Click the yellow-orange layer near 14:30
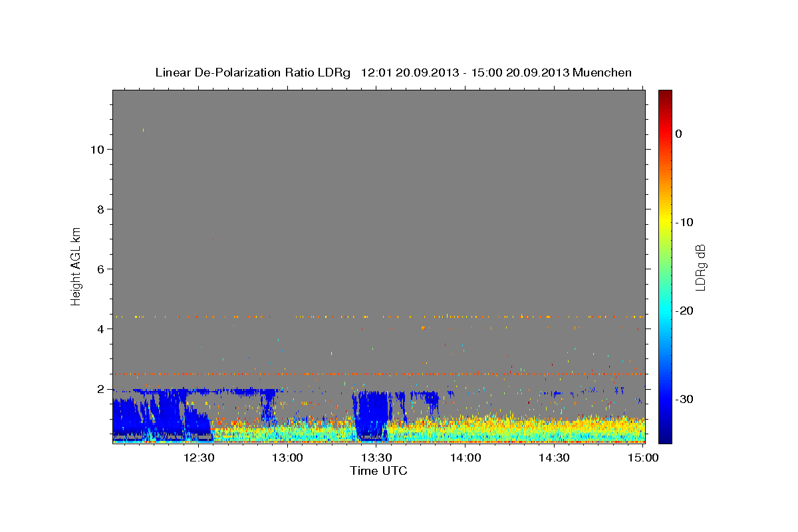 pyautogui.click(x=555, y=424)
